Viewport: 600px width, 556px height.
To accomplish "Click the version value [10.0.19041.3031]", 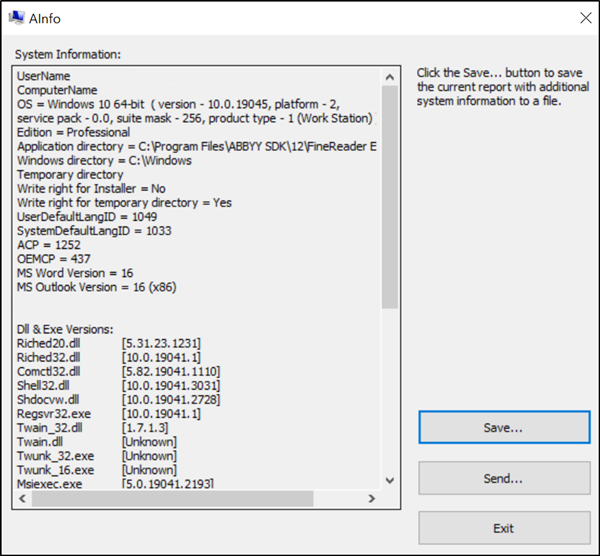I will point(171,386).
